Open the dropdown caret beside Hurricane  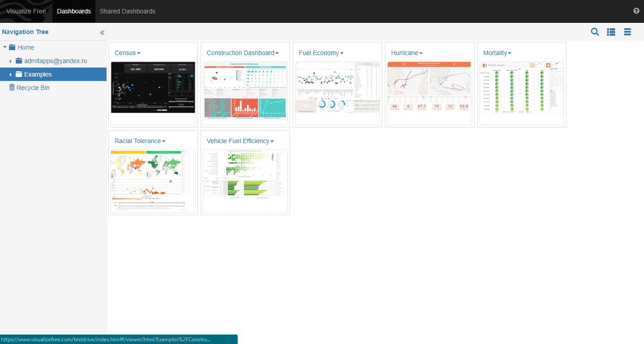pyautogui.click(x=421, y=53)
